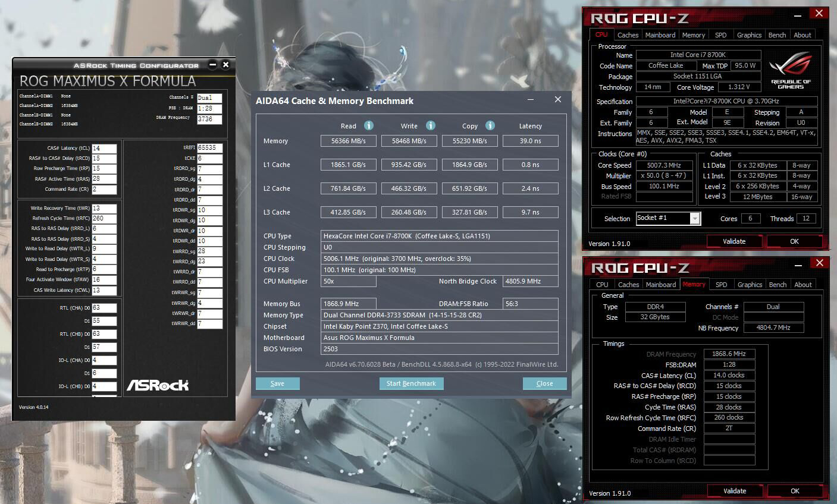Click Core Voltage value 1.312 V
This screenshot has width=837, height=504.
coord(739,87)
